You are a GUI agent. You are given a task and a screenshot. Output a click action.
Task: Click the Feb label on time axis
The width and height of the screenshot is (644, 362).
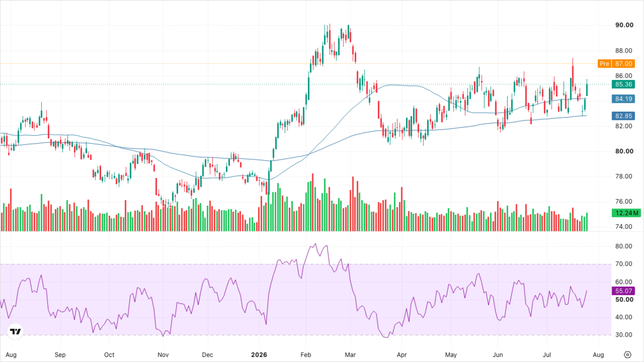click(x=306, y=355)
